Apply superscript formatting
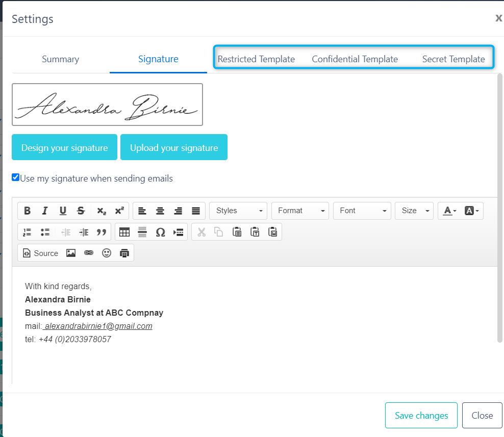Viewport: 504px width, 437px height. pos(119,211)
